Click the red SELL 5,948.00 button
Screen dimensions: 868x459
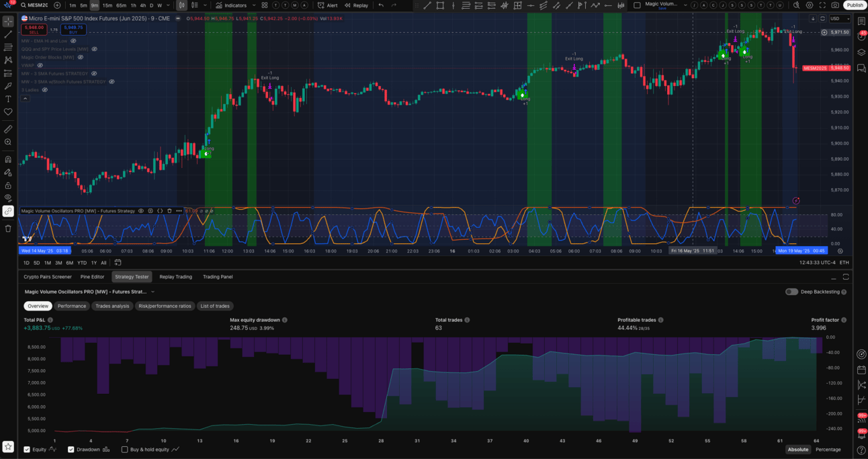click(34, 30)
